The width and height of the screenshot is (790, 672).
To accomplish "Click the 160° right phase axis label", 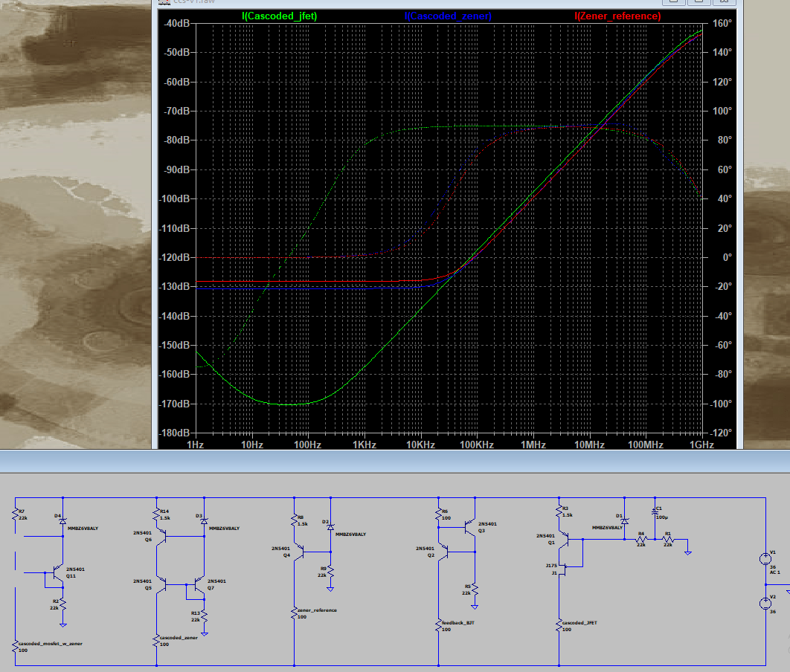I will [x=722, y=23].
